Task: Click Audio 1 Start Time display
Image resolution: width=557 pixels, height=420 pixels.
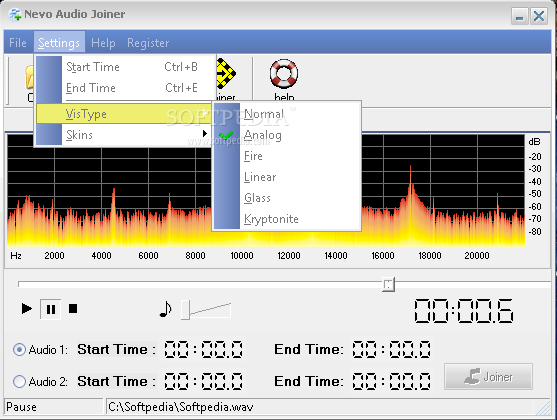Action: pyautogui.click(x=203, y=349)
